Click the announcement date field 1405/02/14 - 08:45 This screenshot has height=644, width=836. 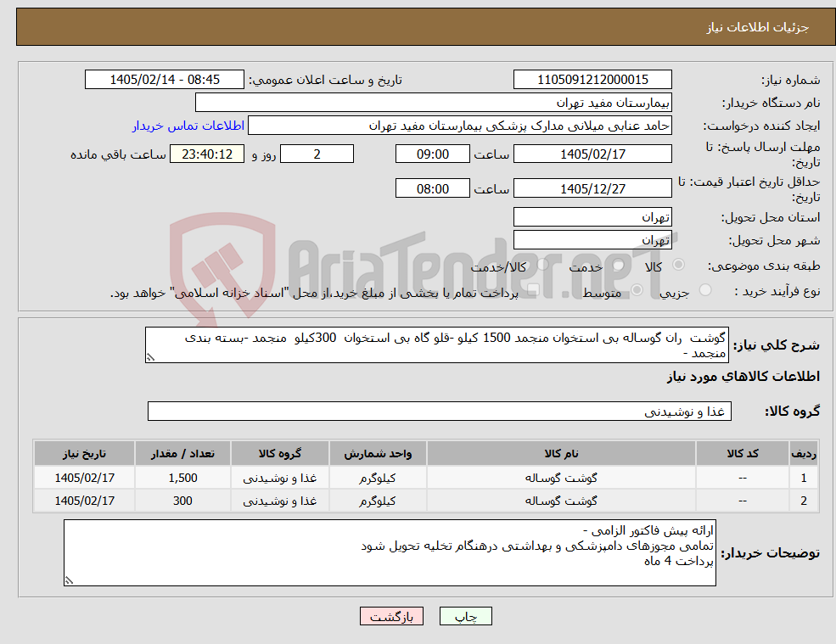(164, 80)
